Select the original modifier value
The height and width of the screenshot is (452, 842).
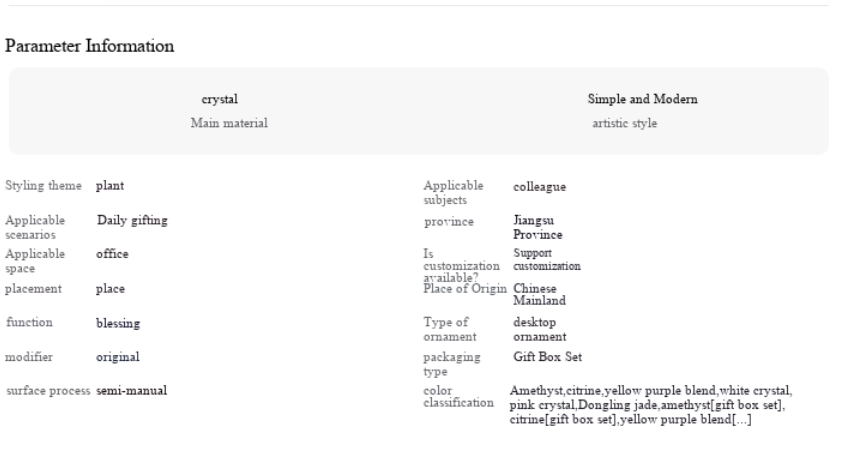tap(117, 356)
